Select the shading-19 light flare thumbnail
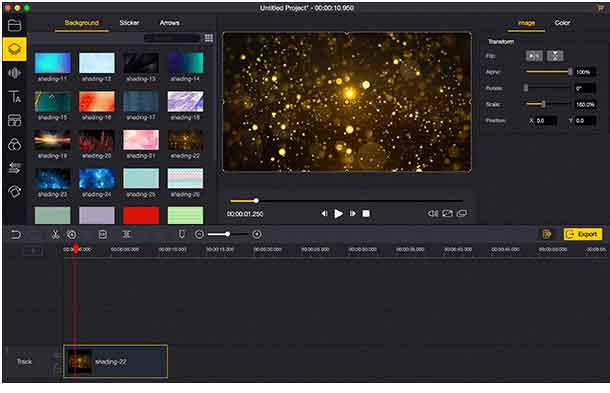610x393 pixels. point(53,140)
